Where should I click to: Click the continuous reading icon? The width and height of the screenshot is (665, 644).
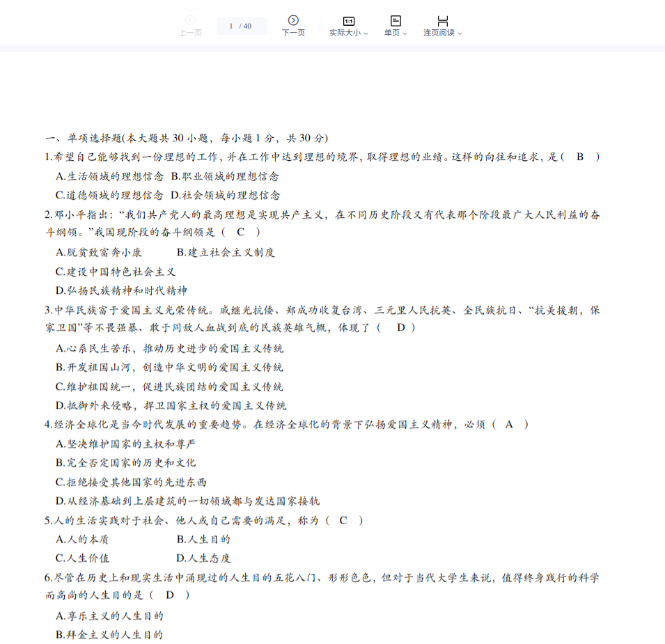click(x=442, y=21)
